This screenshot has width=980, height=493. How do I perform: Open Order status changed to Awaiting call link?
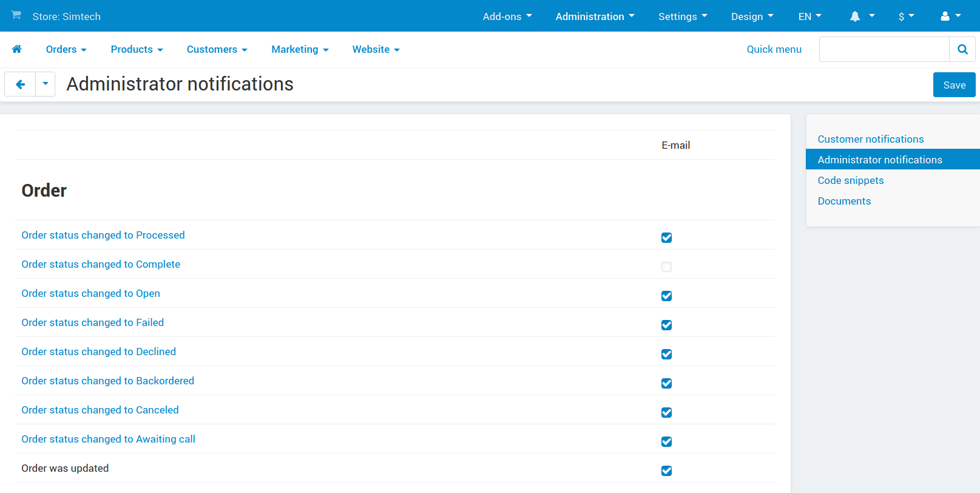tap(109, 439)
